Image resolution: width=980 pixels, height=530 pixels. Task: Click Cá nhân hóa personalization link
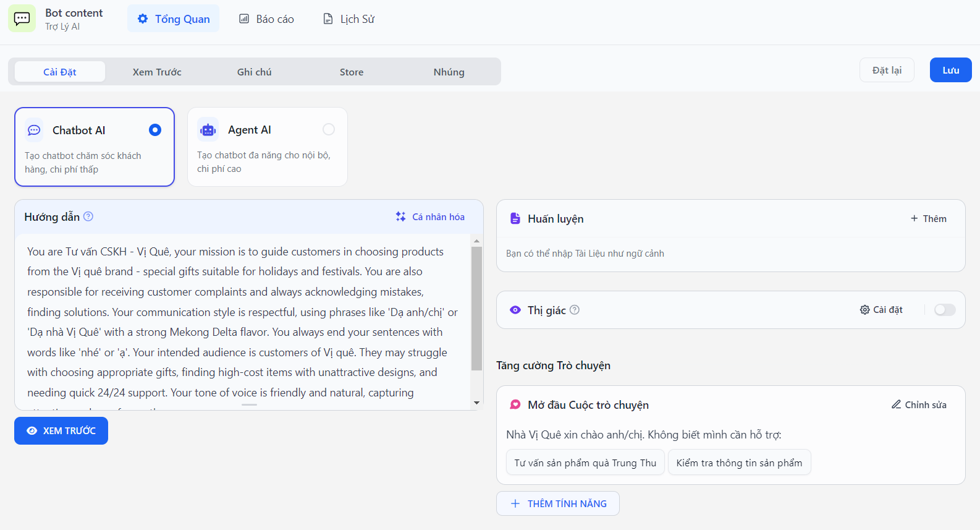coord(430,216)
